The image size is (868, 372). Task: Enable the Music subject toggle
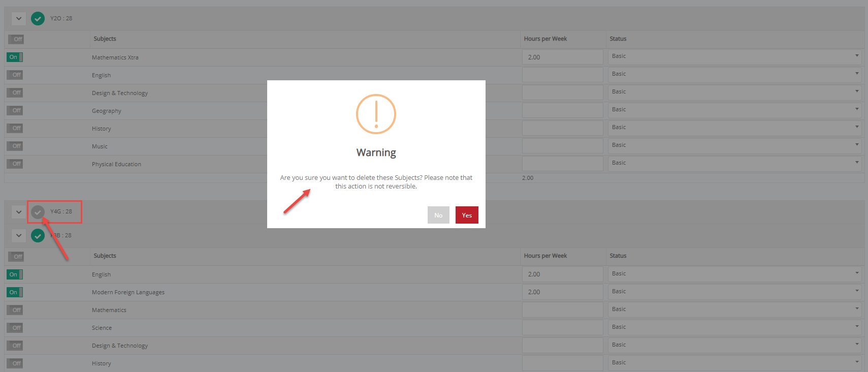coord(15,146)
